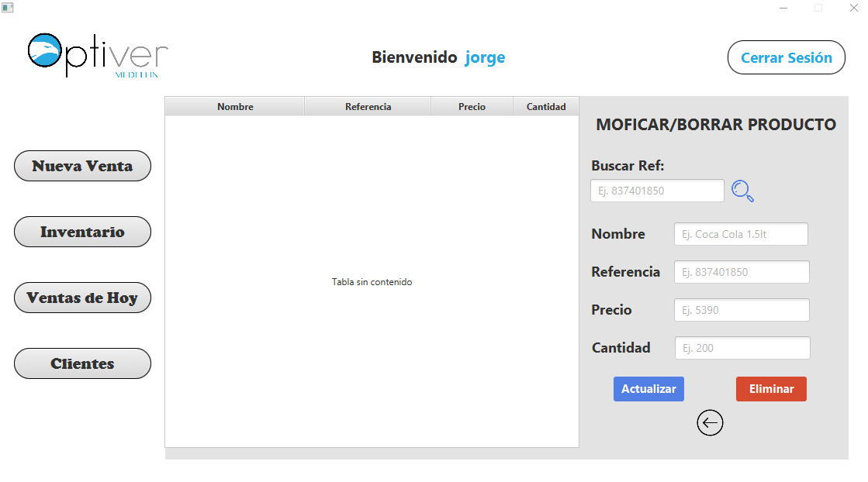Click the Optiver logo

coord(95,54)
